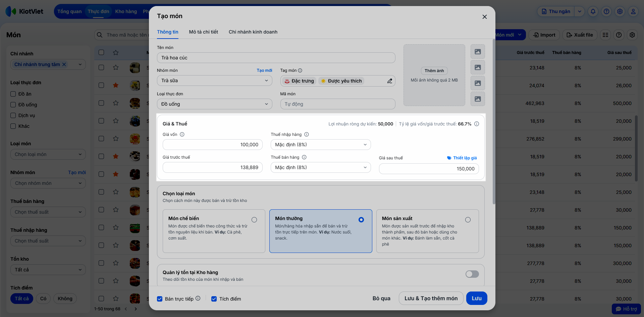Screen dimensions: 644x317
Task: Expand the Loại thực đơn dropdown
Action: pos(214,104)
